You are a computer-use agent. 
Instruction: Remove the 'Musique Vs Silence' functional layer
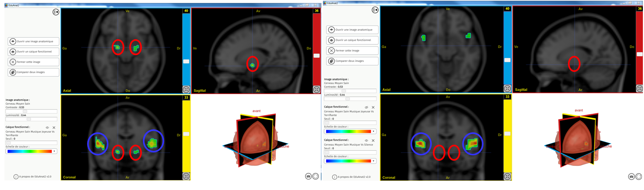coord(373,141)
